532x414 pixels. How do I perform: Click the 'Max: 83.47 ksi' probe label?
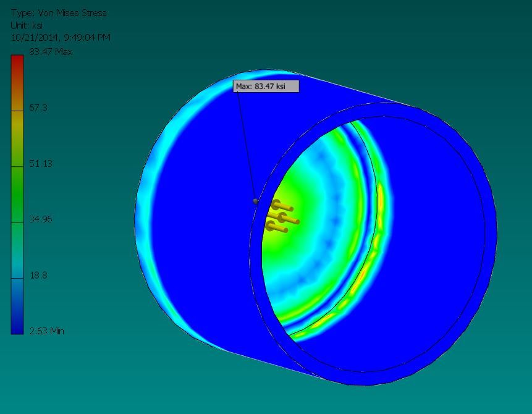(266, 86)
